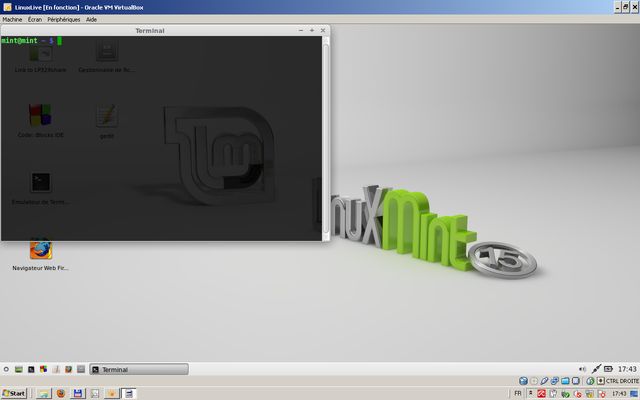This screenshot has height=400, width=640.
Task: Click the 'Navigateur Web Fir...' icon label
Action: [x=40, y=268]
